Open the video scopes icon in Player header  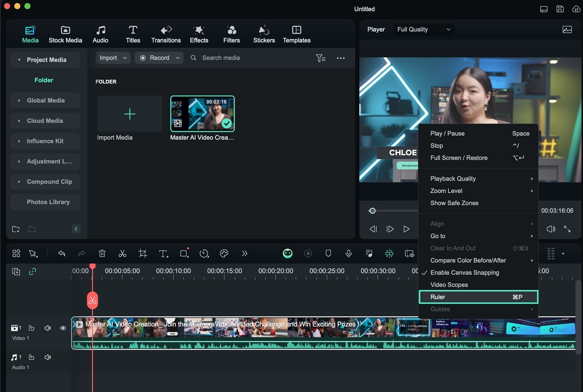[567, 30]
